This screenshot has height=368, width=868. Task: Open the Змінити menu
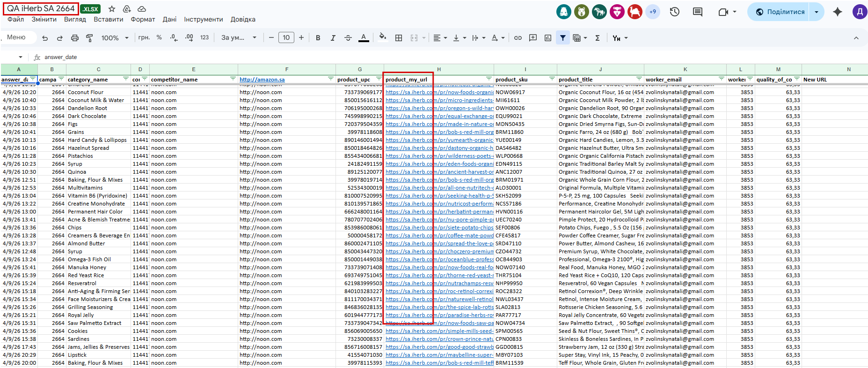[44, 19]
